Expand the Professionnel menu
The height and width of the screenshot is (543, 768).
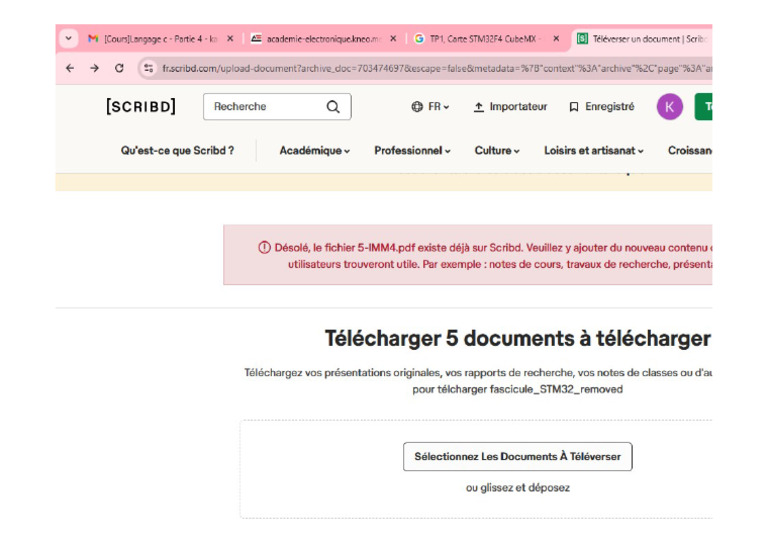click(x=412, y=151)
